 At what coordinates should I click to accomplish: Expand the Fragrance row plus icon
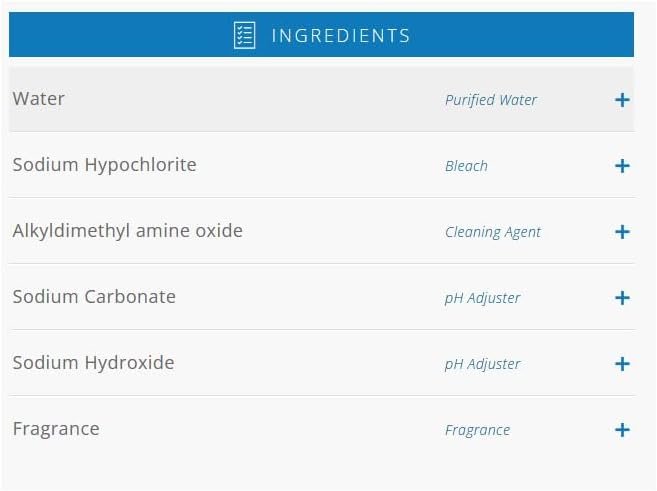tap(622, 430)
